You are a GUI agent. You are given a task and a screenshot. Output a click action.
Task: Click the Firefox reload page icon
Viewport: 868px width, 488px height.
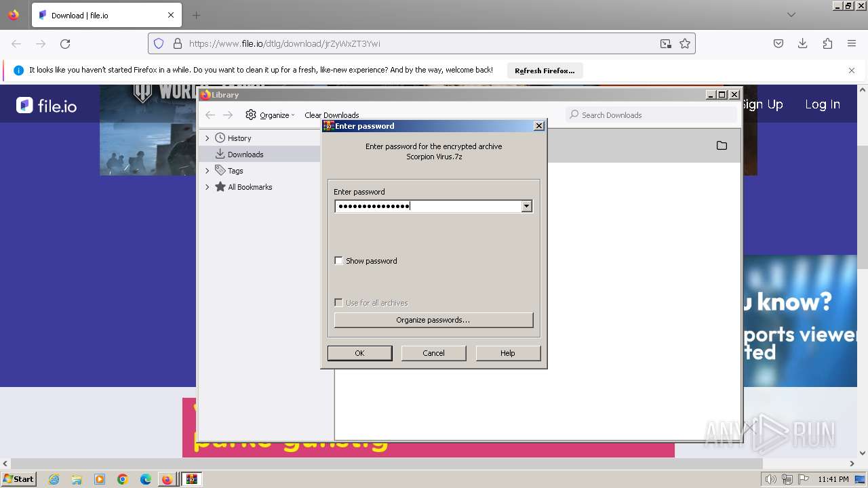click(65, 43)
